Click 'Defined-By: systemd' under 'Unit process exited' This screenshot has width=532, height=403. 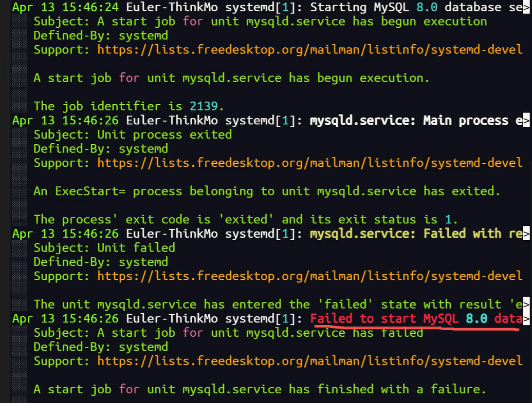pos(101,149)
